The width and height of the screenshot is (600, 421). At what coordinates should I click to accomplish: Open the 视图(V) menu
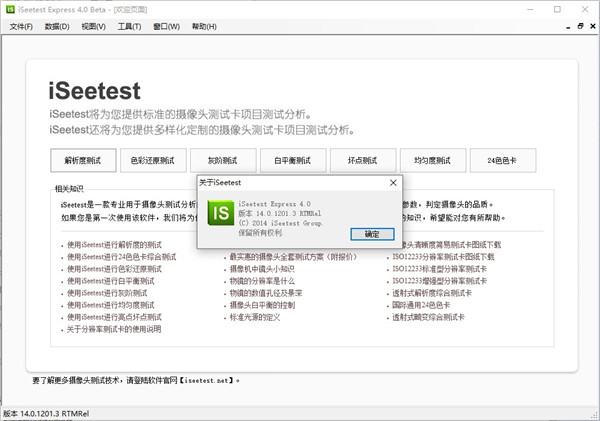(x=93, y=26)
